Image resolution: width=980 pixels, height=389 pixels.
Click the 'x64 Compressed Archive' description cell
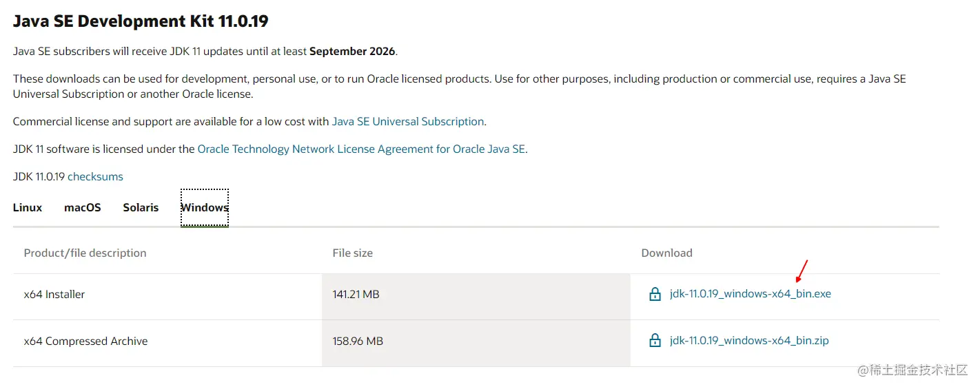167,343
